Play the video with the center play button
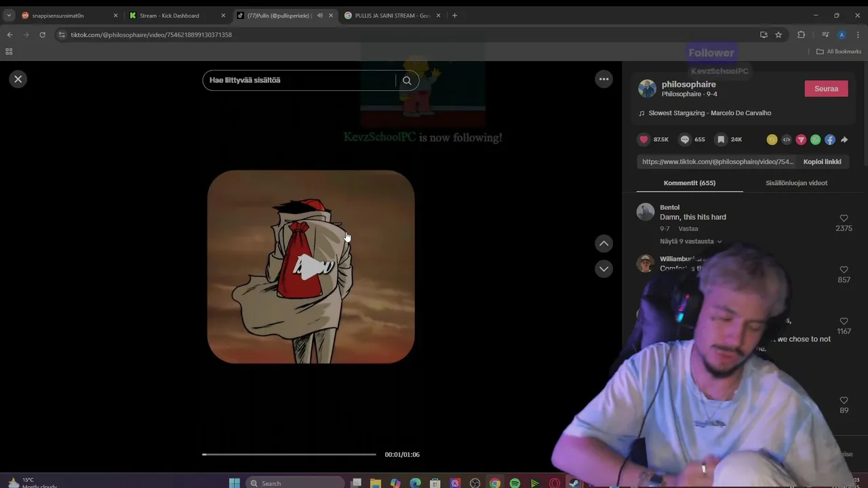Screen dimensions: 868x488 click(311, 267)
